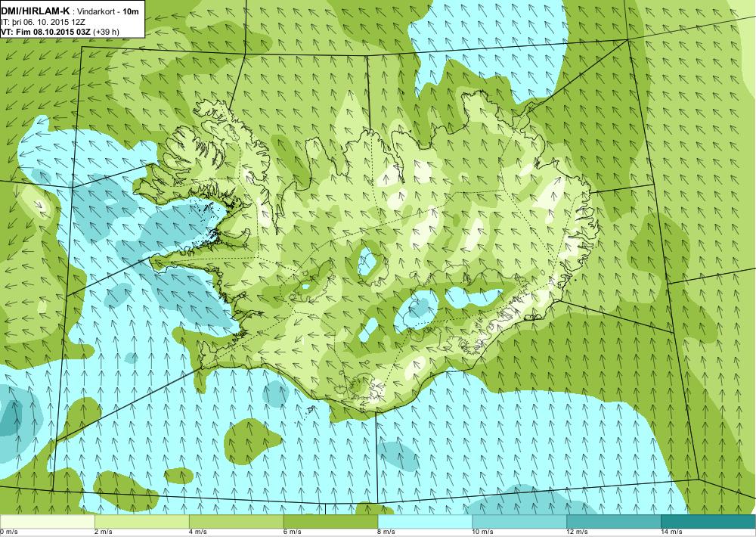This screenshot has height=537, width=756.
Task: Click the 2–4 m/s light green legend swatch
Action: (142, 522)
